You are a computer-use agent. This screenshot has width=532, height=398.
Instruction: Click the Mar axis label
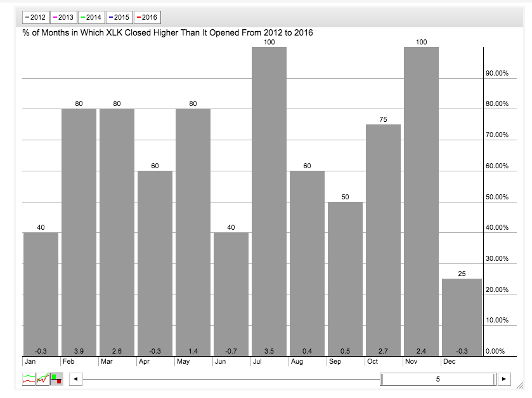106,361
